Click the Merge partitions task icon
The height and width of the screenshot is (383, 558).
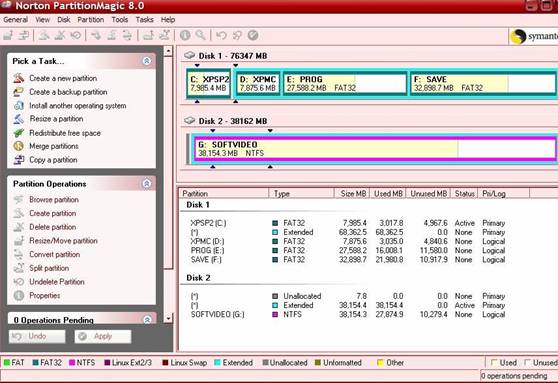point(19,146)
